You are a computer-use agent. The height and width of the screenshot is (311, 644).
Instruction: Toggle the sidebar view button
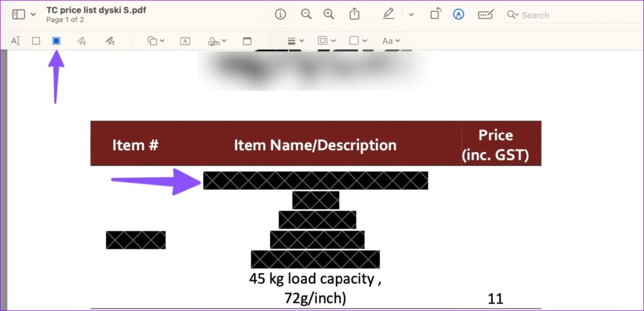click(x=19, y=14)
